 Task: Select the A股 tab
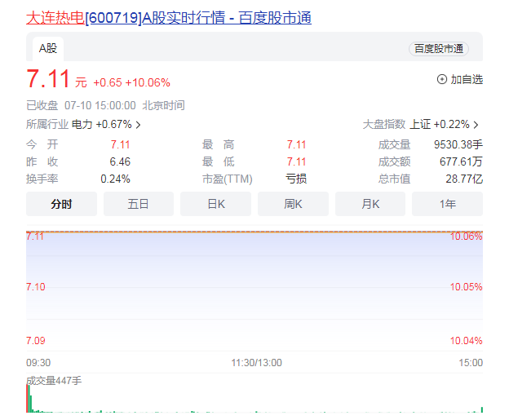pyautogui.click(x=48, y=48)
